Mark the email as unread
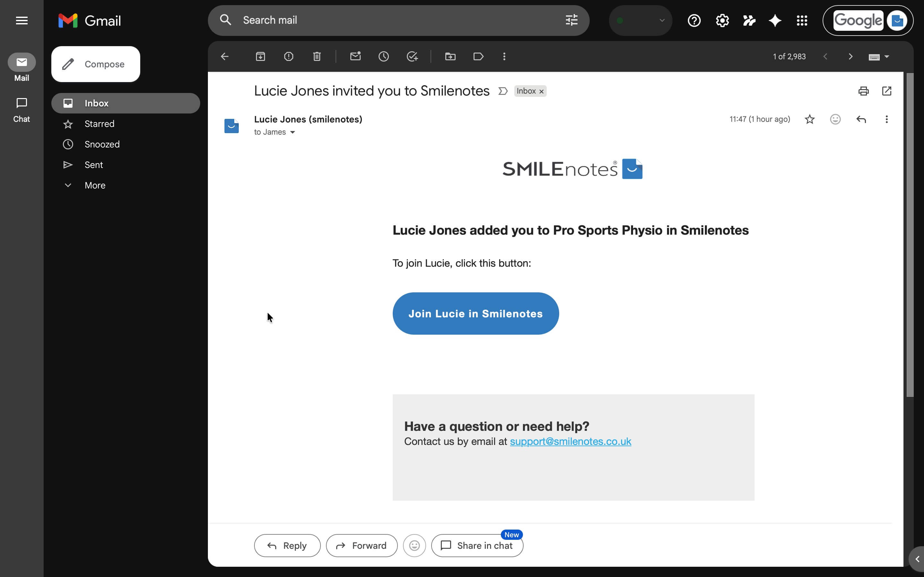The height and width of the screenshot is (577, 924). (x=355, y=56)
